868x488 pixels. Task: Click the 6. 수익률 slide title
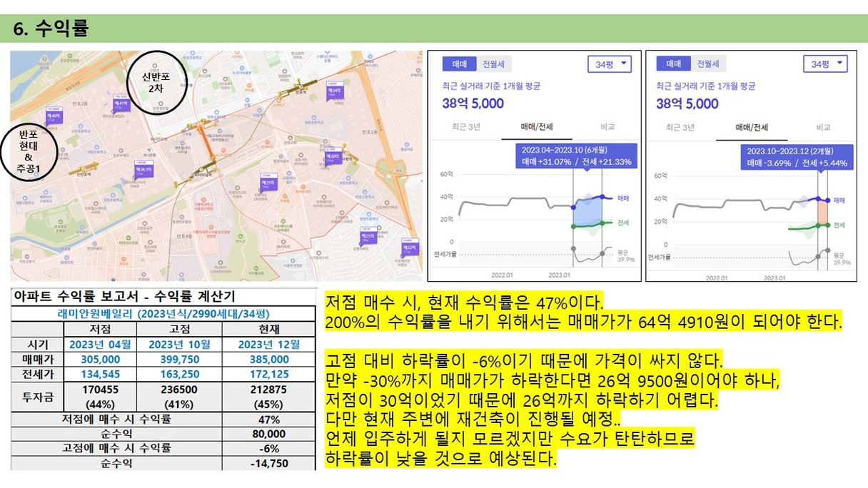tap(51, 30)
